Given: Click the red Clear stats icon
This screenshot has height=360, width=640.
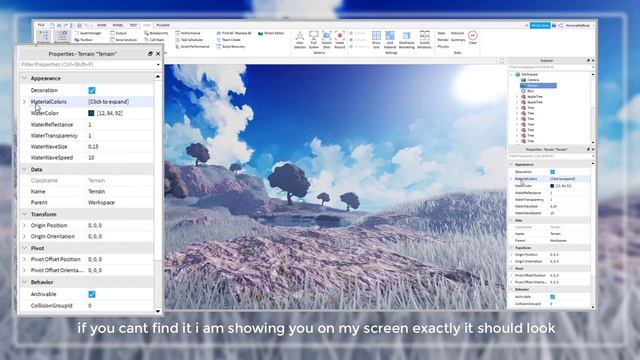Looking at the screenshot, I should point(473,37).
